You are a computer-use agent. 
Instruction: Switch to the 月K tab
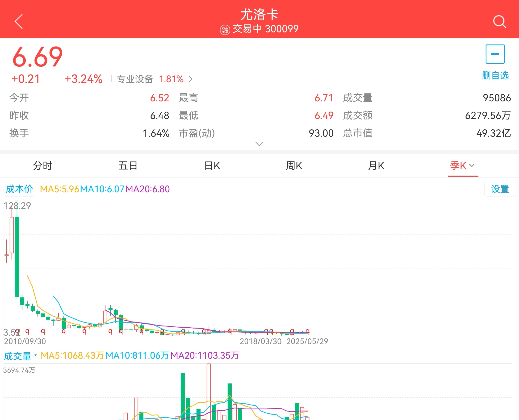376,166
